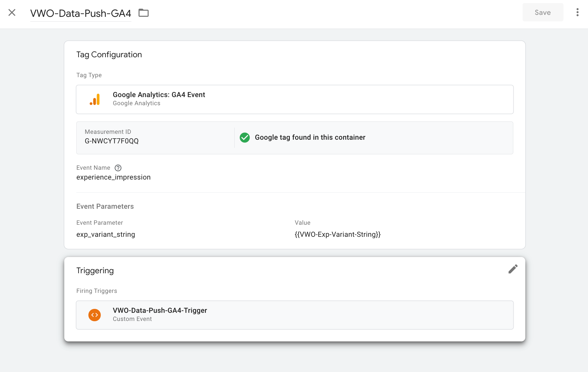Edit Triggering with the pencil icon
Image resolution: width=588 pixels, height=372 pixels.
point(513,269)
